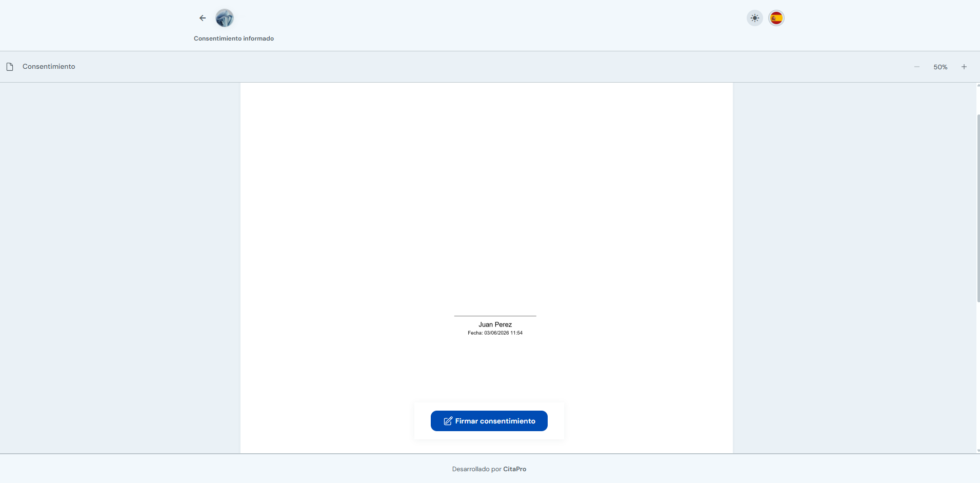Click the Firmar consentimiento button
Image resolution: width=980 pixels, height=483 pixels.
489,421
